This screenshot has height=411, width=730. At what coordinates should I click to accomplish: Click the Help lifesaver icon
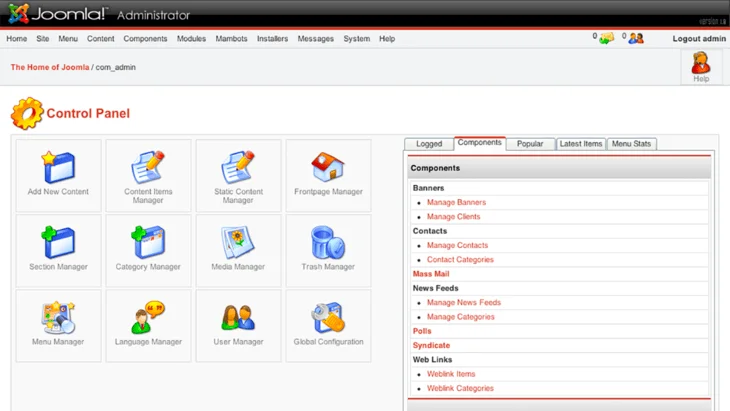(x=701, y=63)
